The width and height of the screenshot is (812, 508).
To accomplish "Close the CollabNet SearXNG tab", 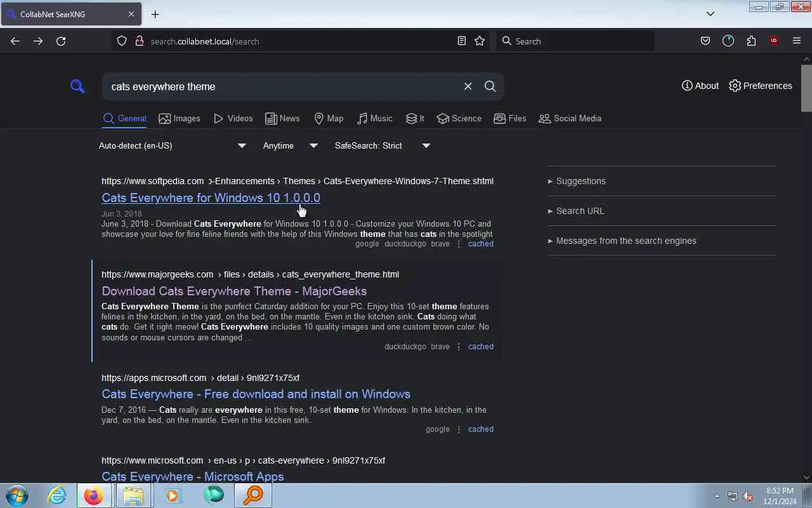I will click(131, 14).
